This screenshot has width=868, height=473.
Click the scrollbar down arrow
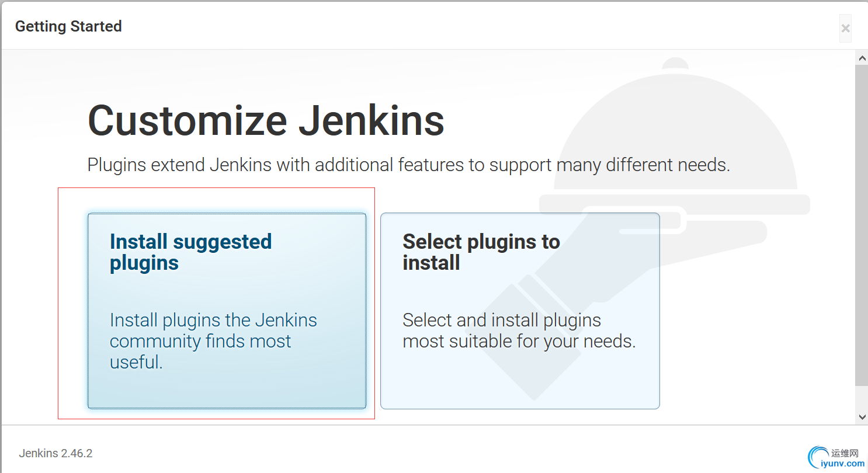pos(862,417)
